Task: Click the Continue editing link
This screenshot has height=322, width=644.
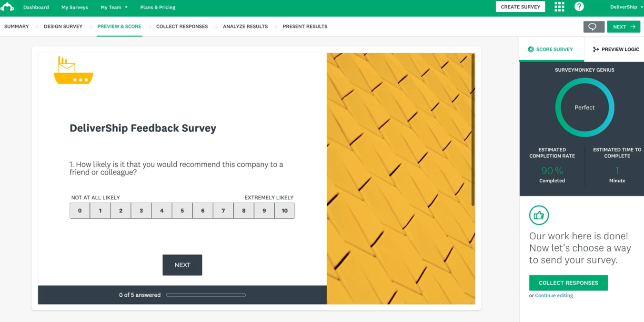Action: click(x=554, y=296)
